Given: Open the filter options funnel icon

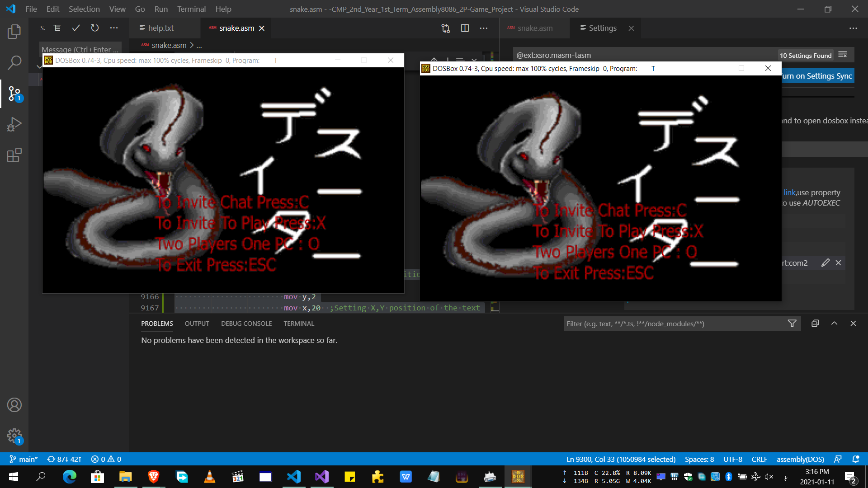Looking at the screenshot, I should point(792,324).
